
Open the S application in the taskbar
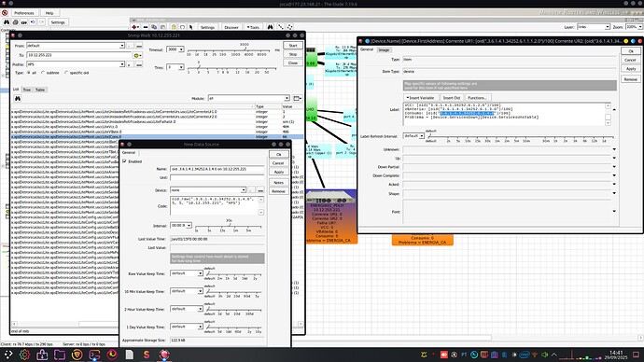[147, 355]
